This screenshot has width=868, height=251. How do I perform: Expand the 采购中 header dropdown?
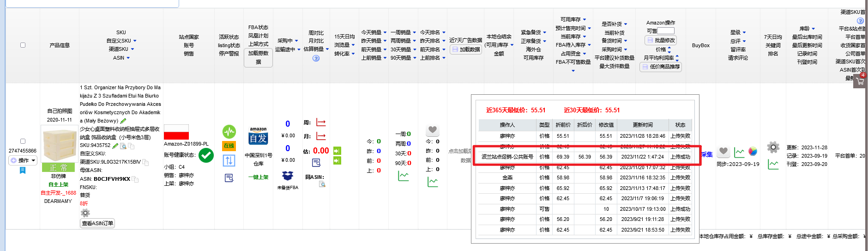(296, 41)
